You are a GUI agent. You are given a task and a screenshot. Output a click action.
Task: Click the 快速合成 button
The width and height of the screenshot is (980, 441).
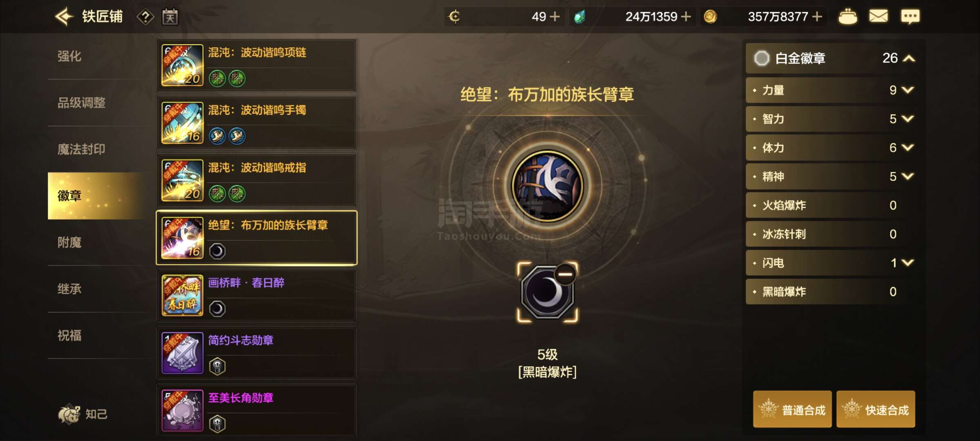click(x=875, y=409)
